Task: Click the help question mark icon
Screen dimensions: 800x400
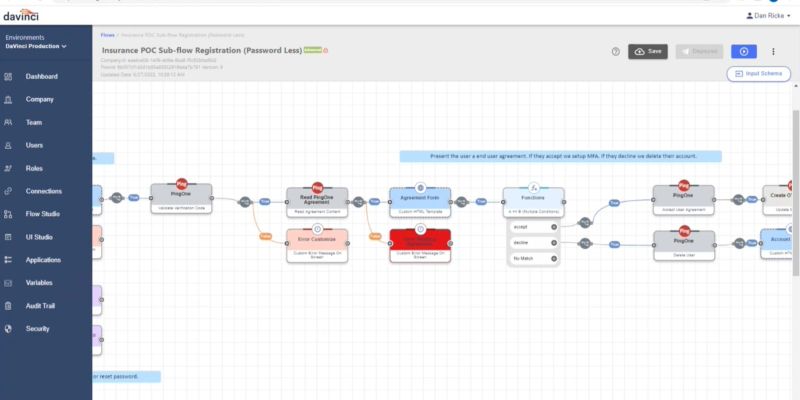Action: tap(616, 52)
